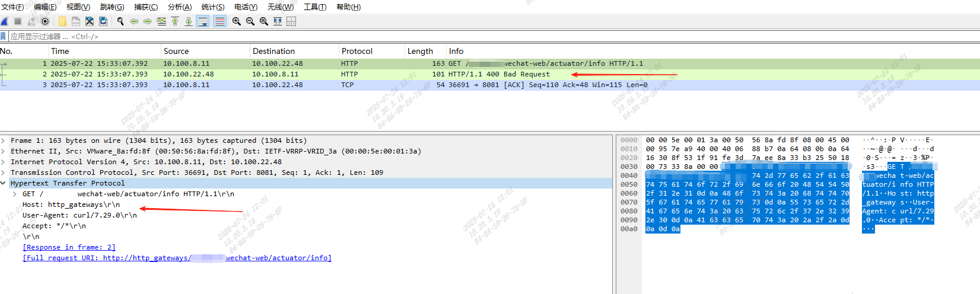Go back to the previous packet
Screen dimensions: 980x294
click(134, 21)
